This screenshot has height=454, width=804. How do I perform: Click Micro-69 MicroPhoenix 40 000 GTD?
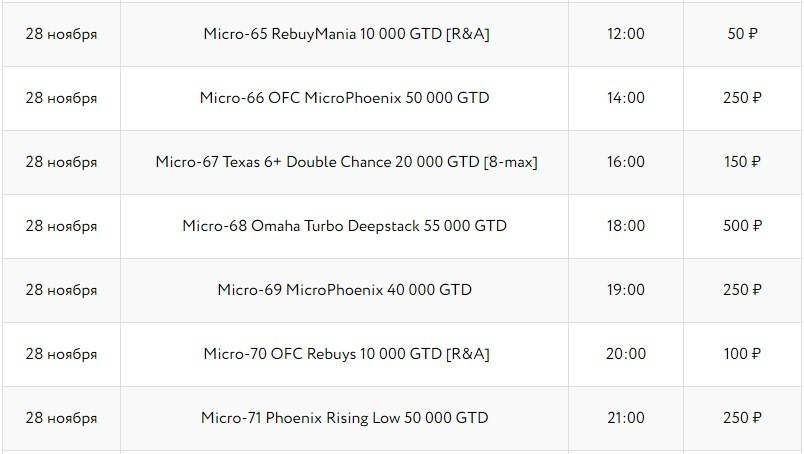tap(344, 290)
